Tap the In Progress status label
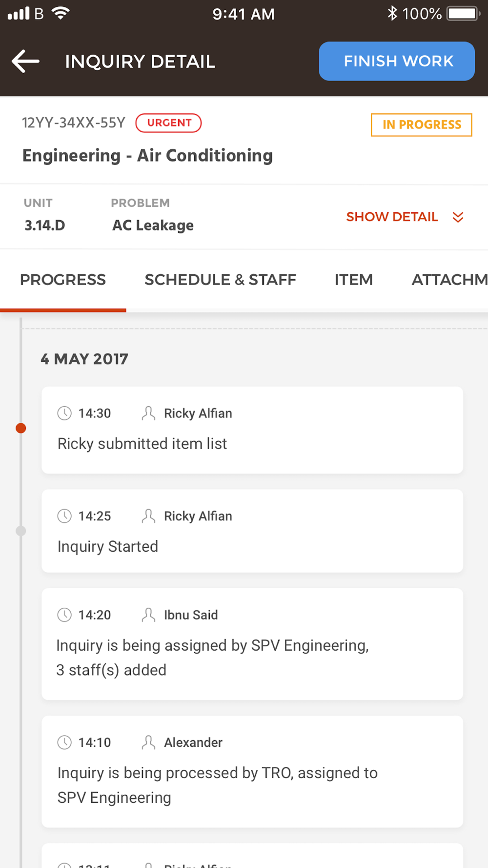Image resolution: width=488 pixels, height=868 pixels. coord(421,125)
